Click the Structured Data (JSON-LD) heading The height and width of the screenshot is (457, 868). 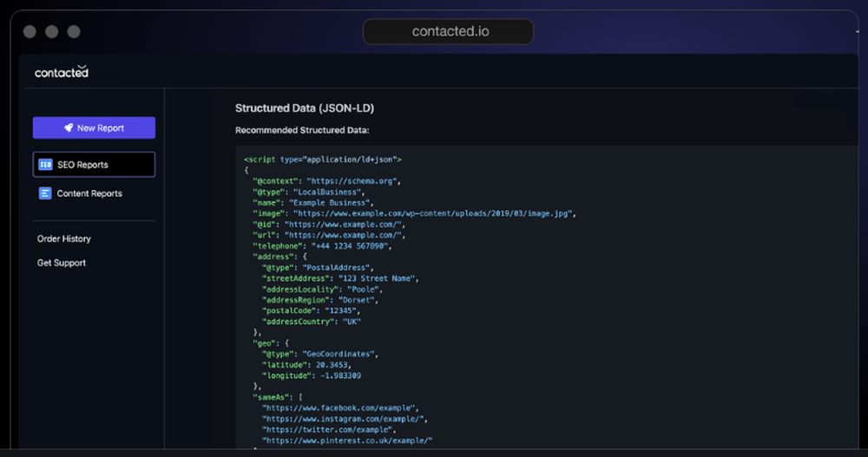click(305, 108)
